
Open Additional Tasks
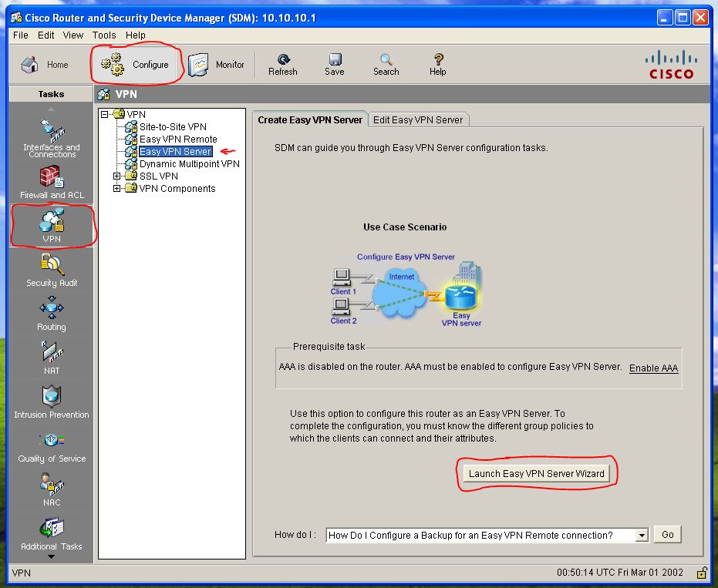click(x=51, y=533)
